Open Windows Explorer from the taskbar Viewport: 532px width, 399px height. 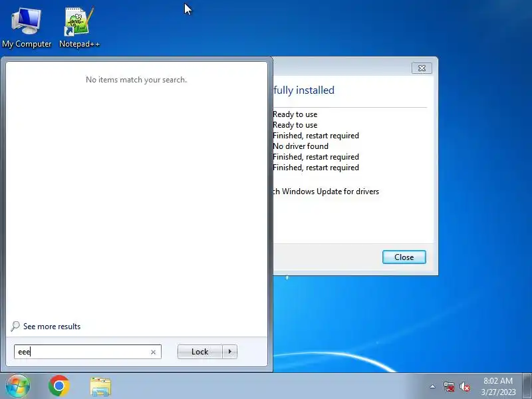tap(100, 386)
